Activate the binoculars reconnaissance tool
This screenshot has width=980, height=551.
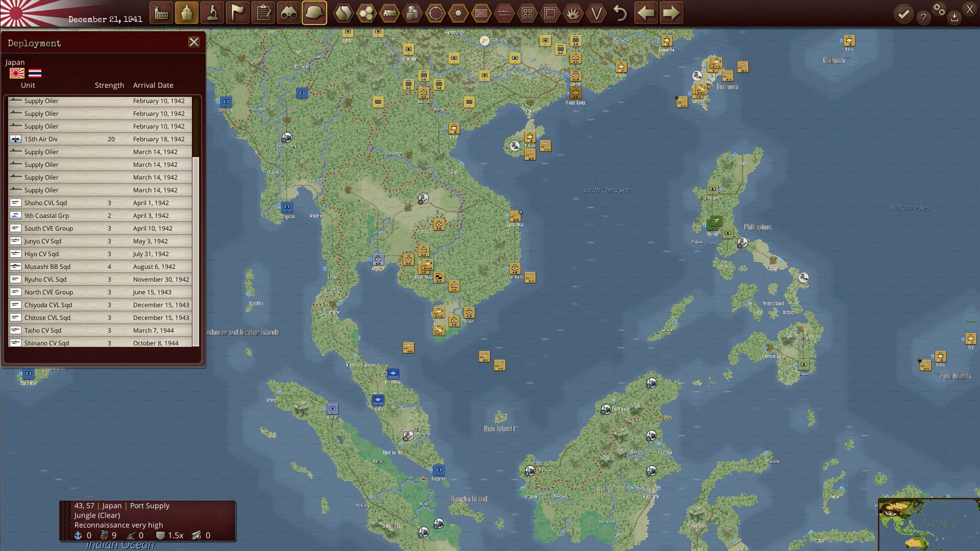288,13
